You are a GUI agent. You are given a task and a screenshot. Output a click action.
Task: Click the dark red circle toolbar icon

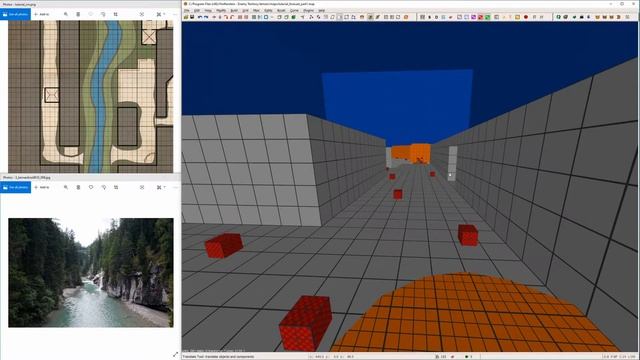pos(526,17)
